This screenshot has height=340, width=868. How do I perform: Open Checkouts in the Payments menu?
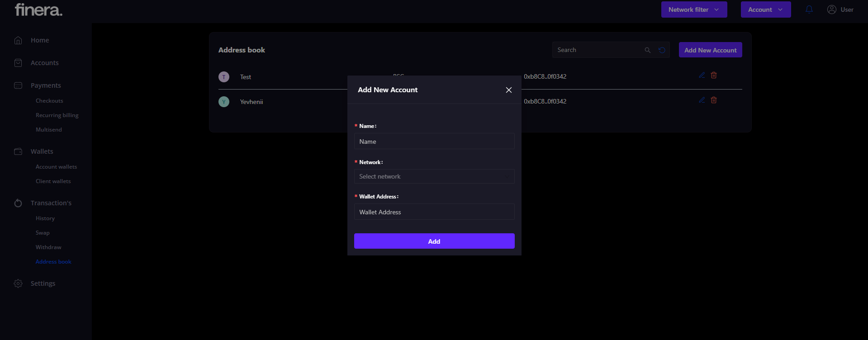pyautogui.click(x=49, y=101)
